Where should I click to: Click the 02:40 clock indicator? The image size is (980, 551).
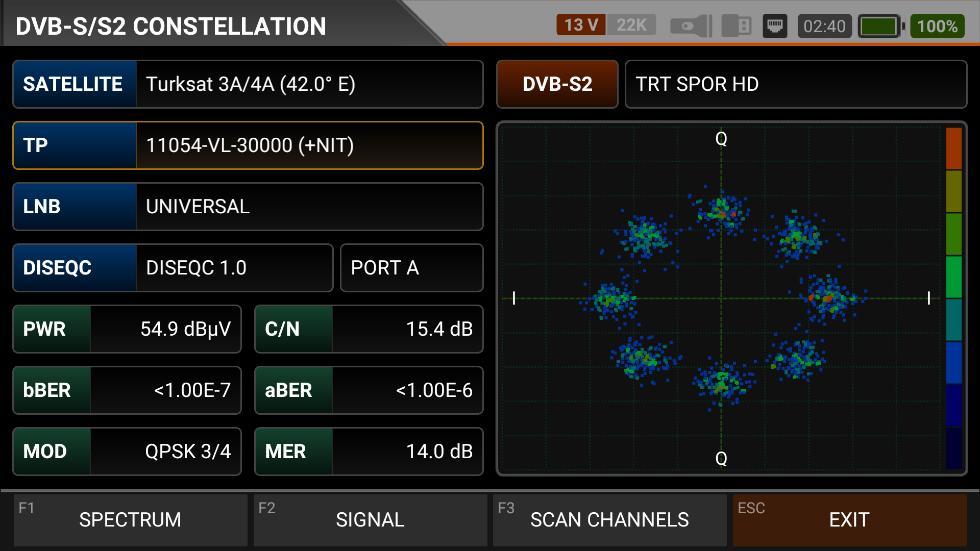tap(824, 26)
